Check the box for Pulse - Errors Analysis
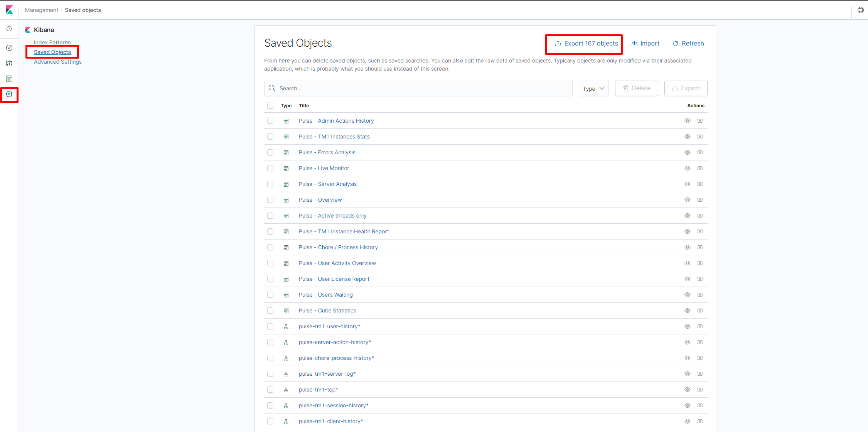868x432 pixels. 270,152
